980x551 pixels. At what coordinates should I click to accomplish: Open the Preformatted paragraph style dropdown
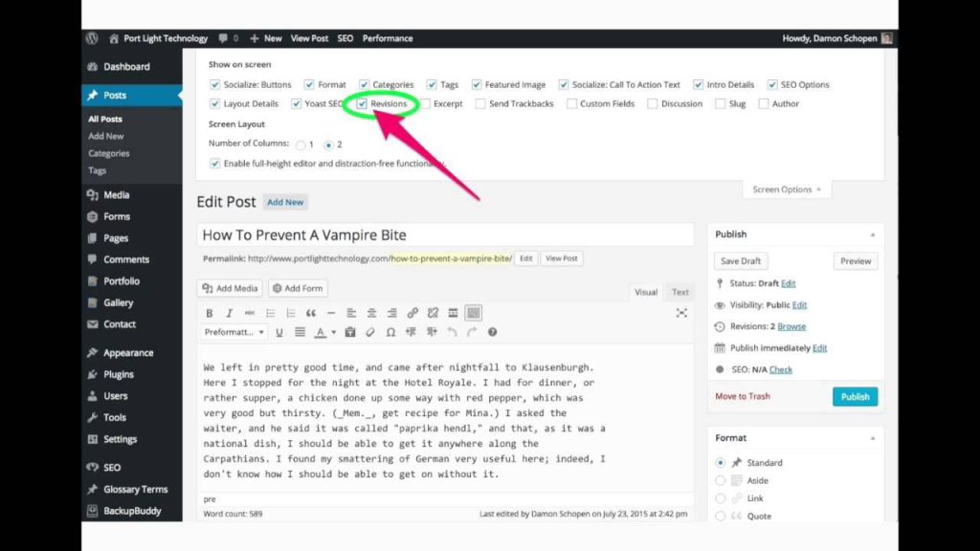click(x=234, y=332)
